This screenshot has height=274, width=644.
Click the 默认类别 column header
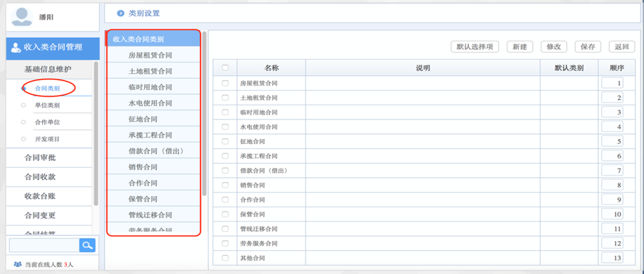[x=569, y=67]
